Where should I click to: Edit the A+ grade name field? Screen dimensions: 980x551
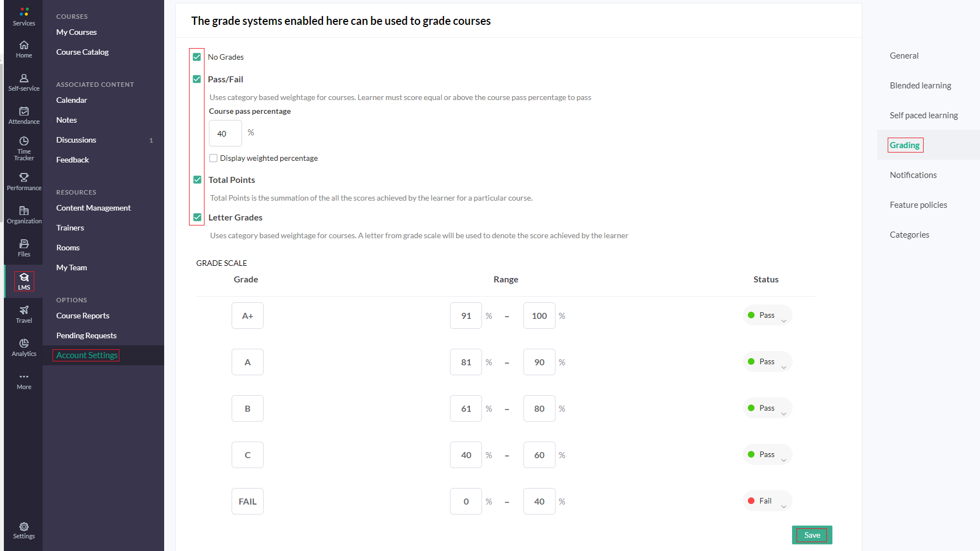[248, 316]
